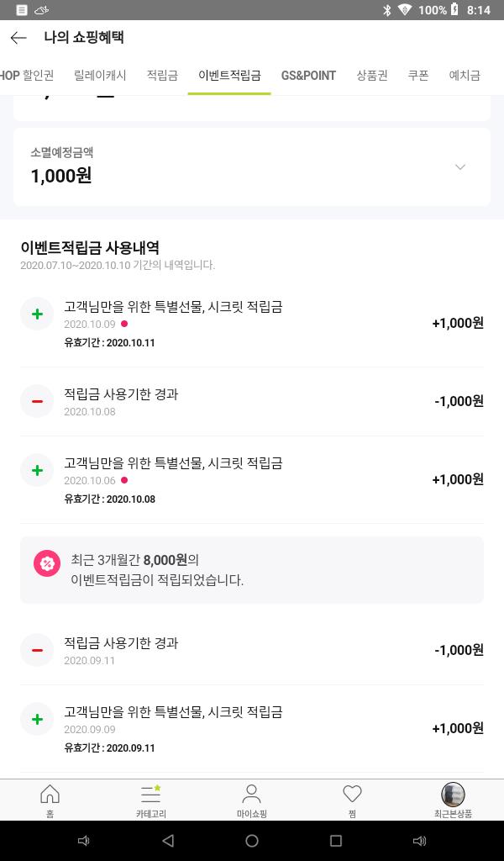Expand the 소멸예정금액 chevron
Image resolution: width=504 pixels, height=861 pixels.
(x=460, y=166)
